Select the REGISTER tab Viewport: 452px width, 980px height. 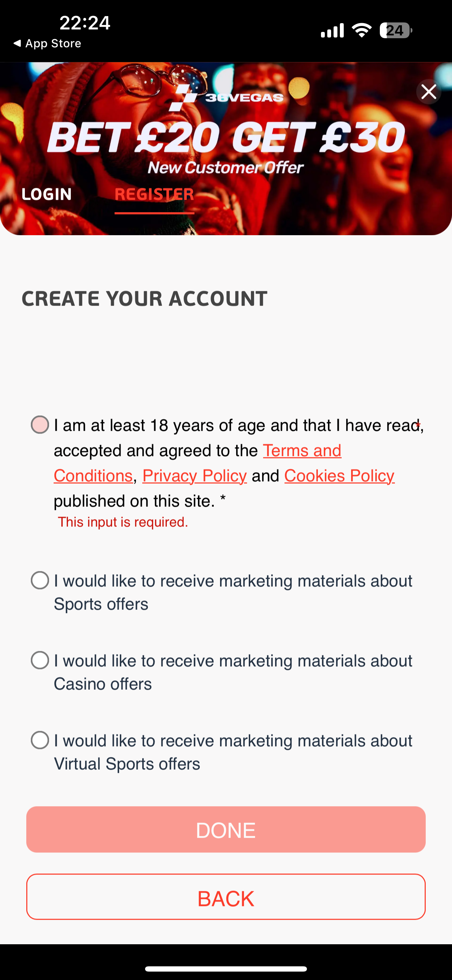tap(155, 195)
